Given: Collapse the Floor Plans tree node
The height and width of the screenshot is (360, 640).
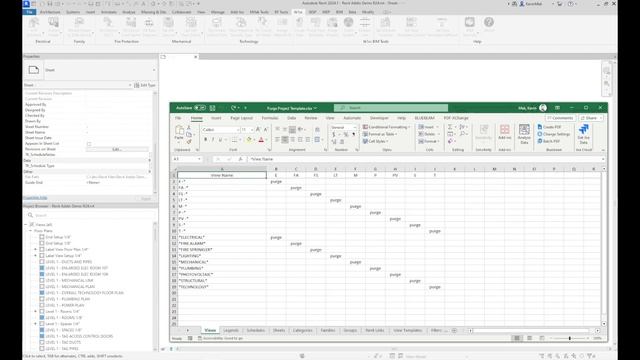Looking at the screenshot, I should [x=31, y=231].
